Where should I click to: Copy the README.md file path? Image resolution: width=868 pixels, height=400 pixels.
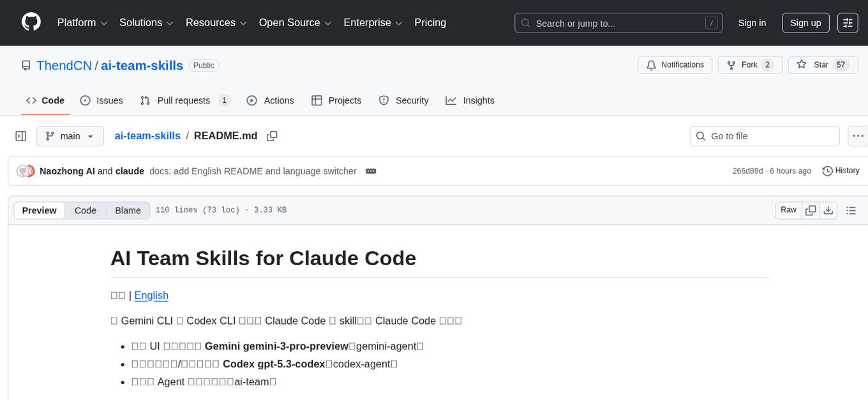click(x=272, y=136)
